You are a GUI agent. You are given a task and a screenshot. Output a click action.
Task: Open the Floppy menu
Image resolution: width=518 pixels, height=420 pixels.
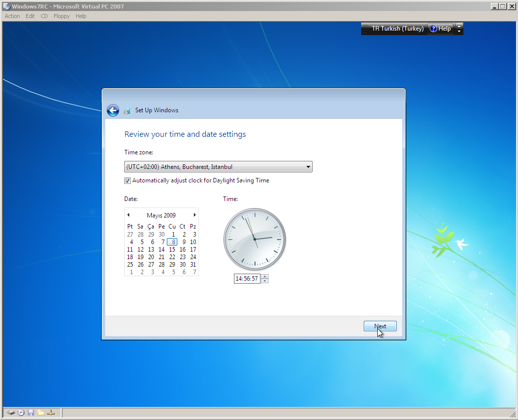pos(62,16)
